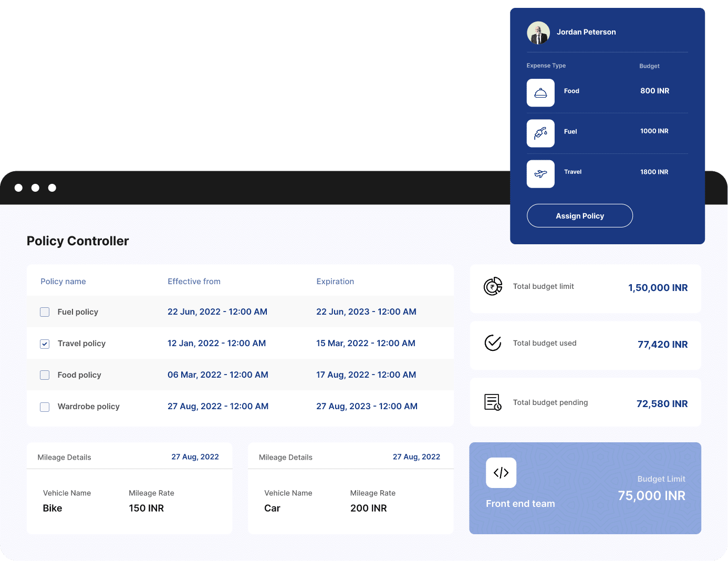Click the Travel airplane icon
Image resolution: width=728 pixels, height=561 pixels.
[x=540, y=173]
